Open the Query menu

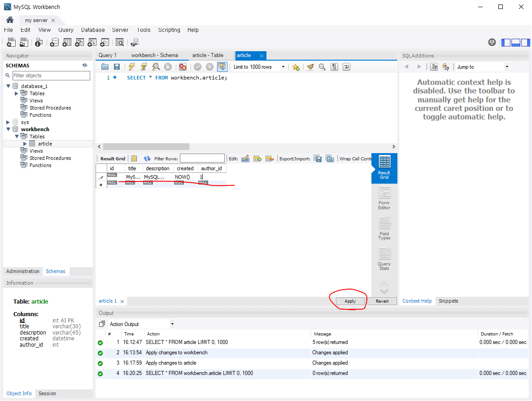click(66, 30)
